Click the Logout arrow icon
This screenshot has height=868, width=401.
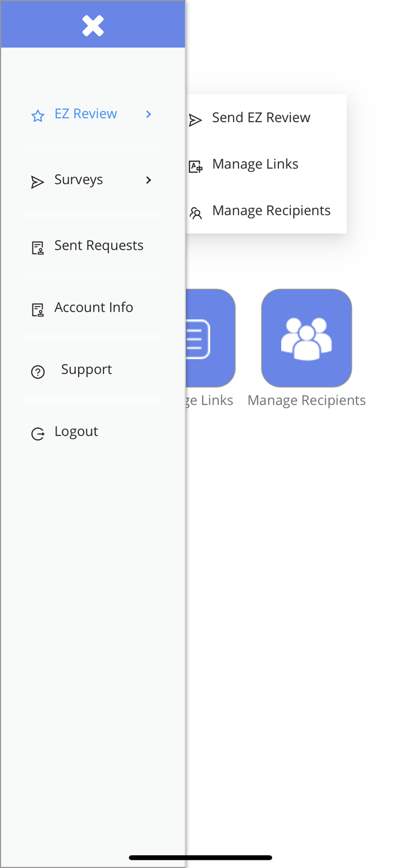(x=38, y=434)
